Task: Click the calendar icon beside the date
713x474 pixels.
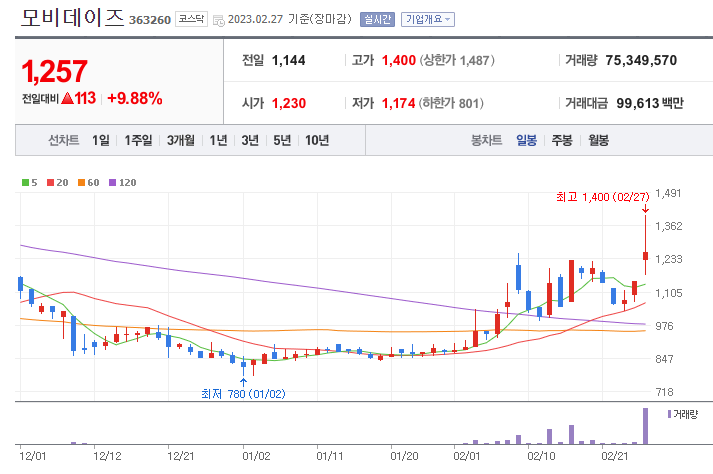Action: (x=219, y=20)
